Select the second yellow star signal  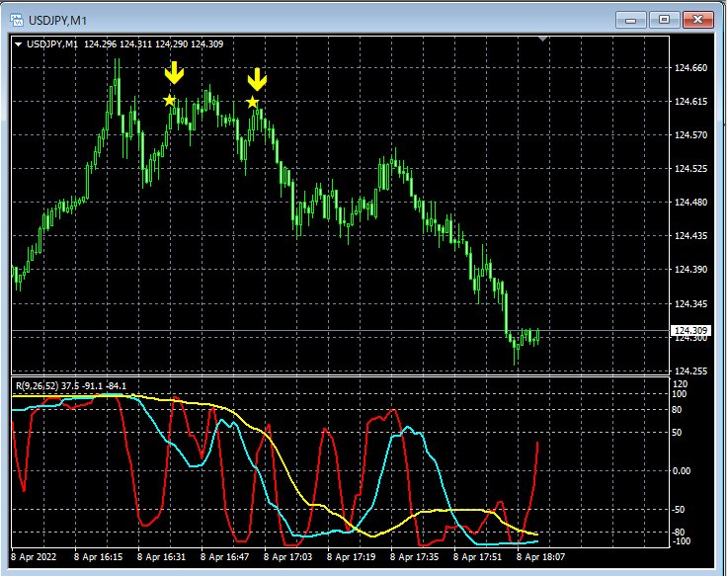pyautogui.click(x=252, y=102)
